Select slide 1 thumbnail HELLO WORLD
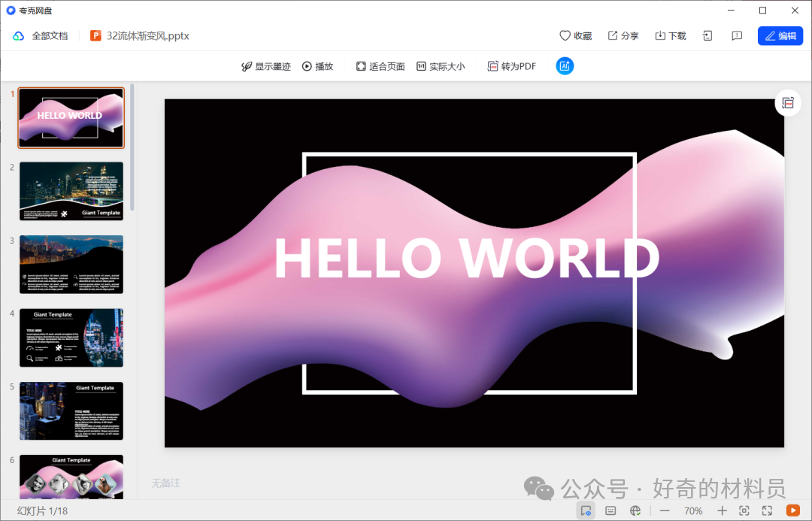Screen dimensions: 812x521 pyautogui.click(x=71, y=118)
